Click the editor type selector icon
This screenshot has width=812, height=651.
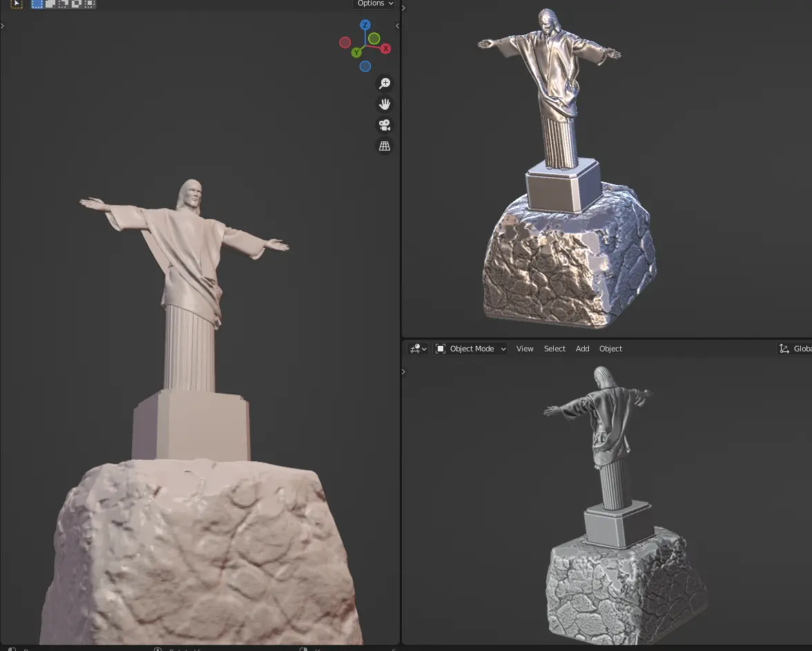tap(416, 349)
